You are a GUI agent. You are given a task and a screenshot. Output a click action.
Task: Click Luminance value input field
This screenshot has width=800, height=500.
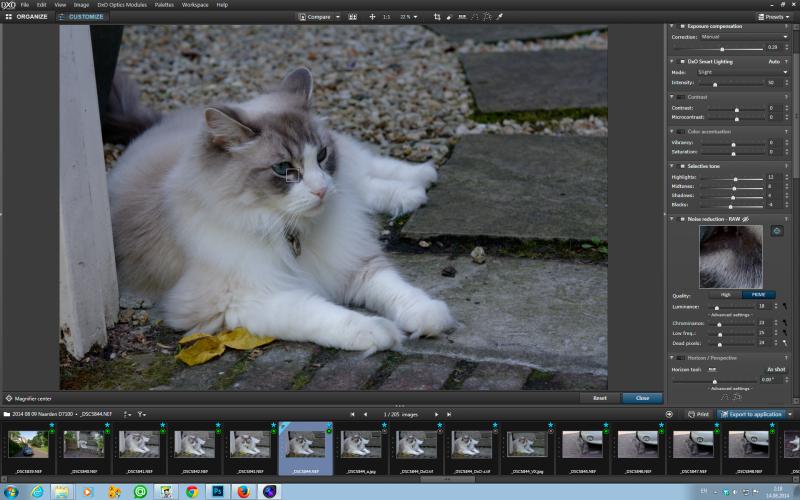[x=763, y=307]
